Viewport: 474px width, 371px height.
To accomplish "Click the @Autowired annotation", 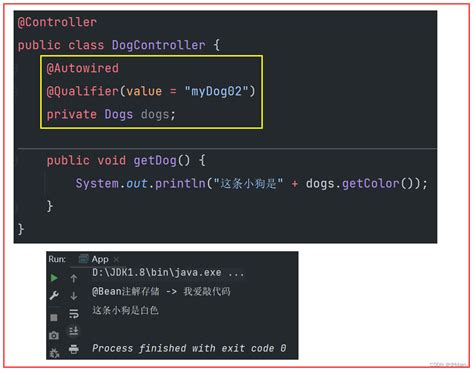I will [x=82, y=68].
